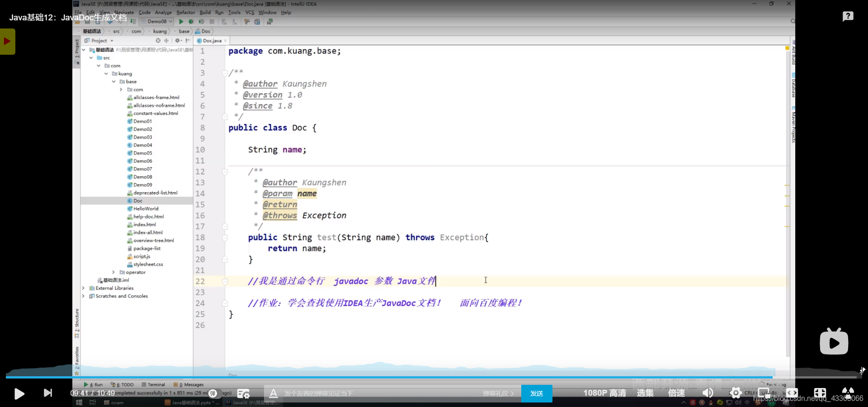Open Terminal tool window
868x407 pixels.
click(153, 385)
